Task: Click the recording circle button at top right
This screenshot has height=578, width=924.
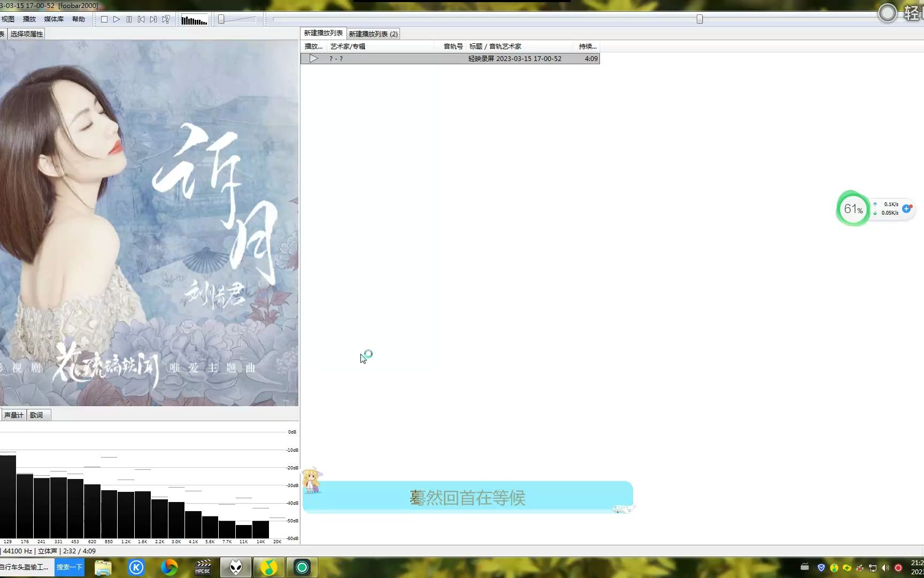Action: [888, 13]
